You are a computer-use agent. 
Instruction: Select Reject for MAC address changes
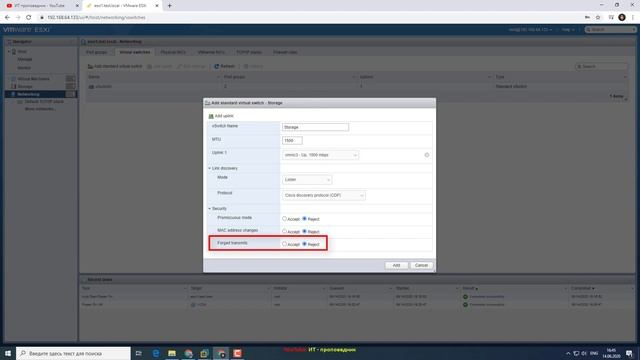coord(304,231)
